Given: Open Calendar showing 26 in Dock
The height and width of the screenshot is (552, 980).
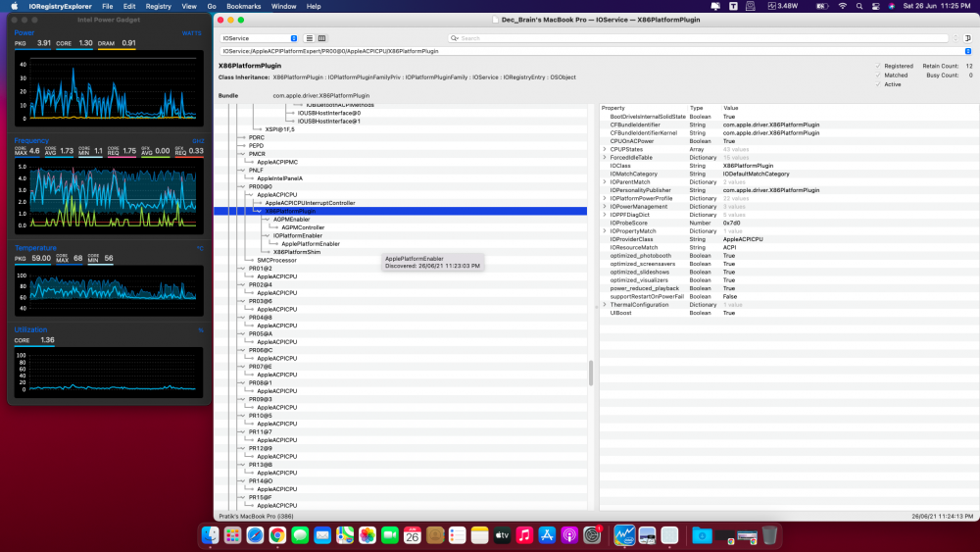Looking at the screenshot, I should tap(413, 535).
